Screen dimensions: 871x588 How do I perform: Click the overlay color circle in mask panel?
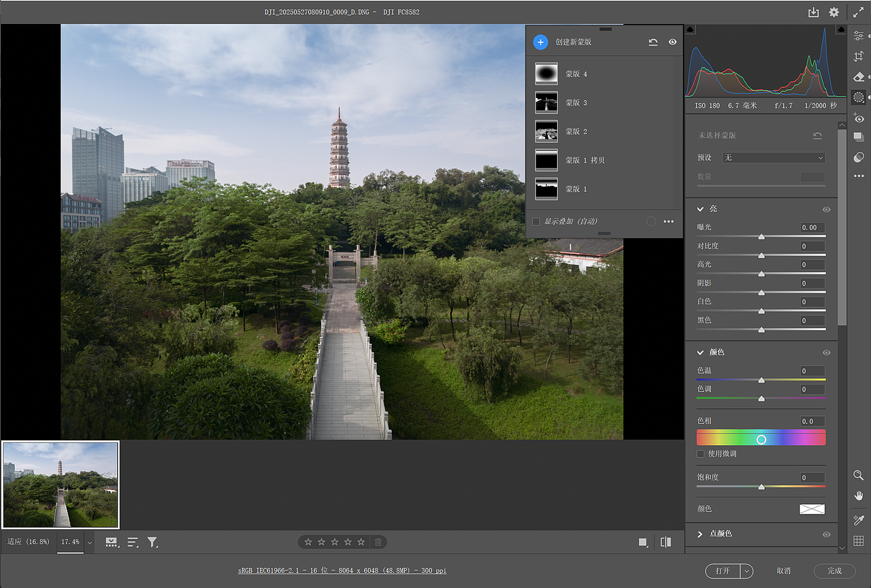651,222
